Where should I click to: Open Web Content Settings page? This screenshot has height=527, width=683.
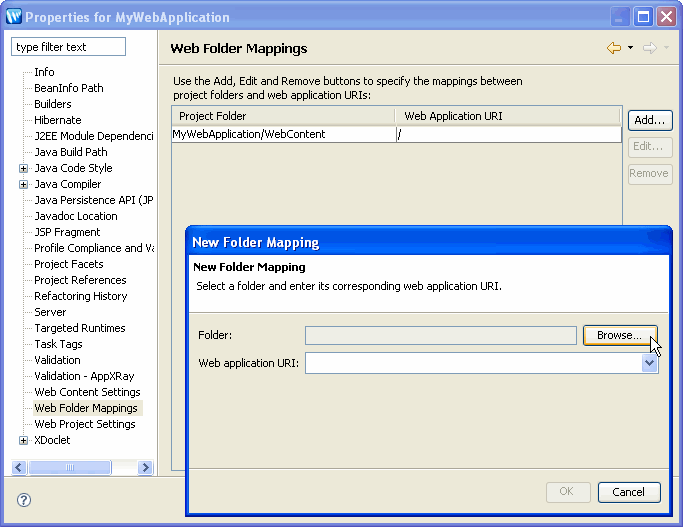tap(88, 392)
